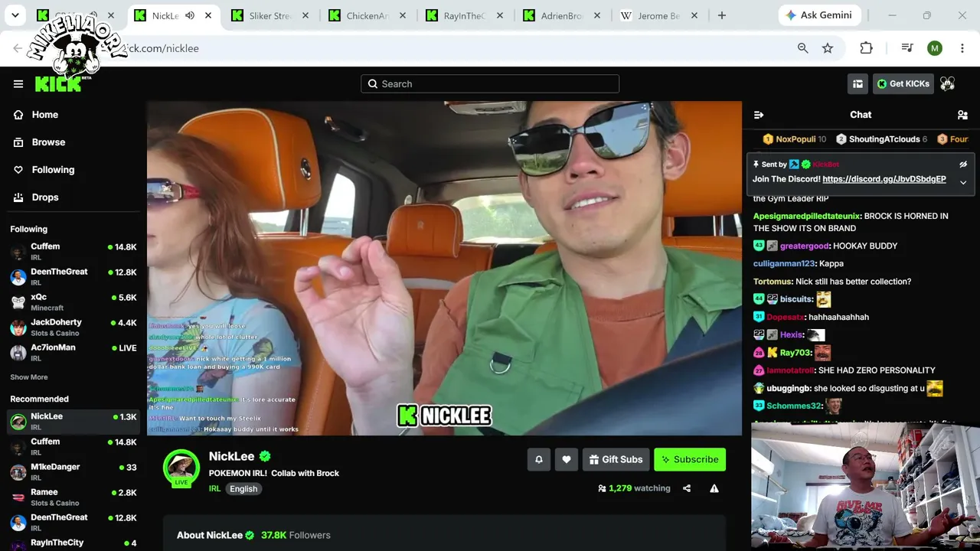Click NickLee's live profile avatar
This screenshot has width=980, height=551.
click(x=181, y=468)
